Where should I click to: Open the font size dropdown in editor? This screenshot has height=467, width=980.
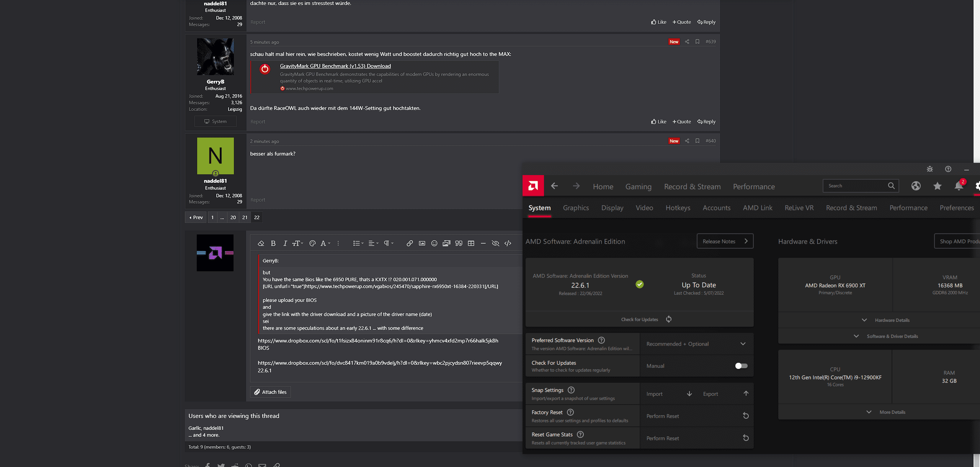[x=297, y=243]
